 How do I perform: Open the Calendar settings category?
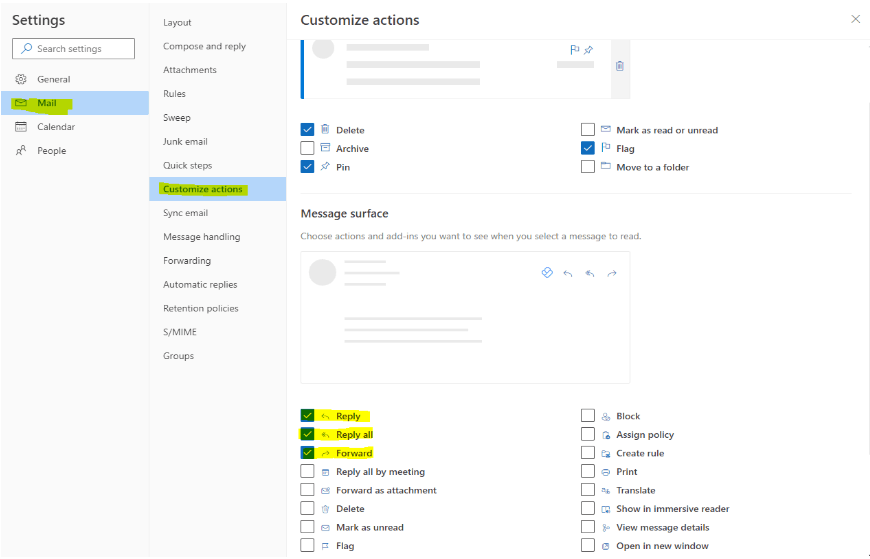75,127
